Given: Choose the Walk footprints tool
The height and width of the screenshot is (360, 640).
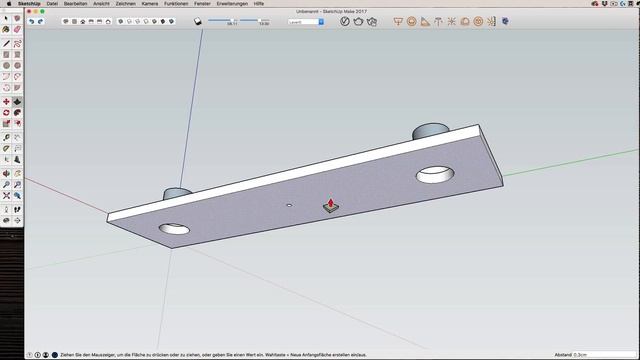Looking at the screenshot, I should (17, 210).
